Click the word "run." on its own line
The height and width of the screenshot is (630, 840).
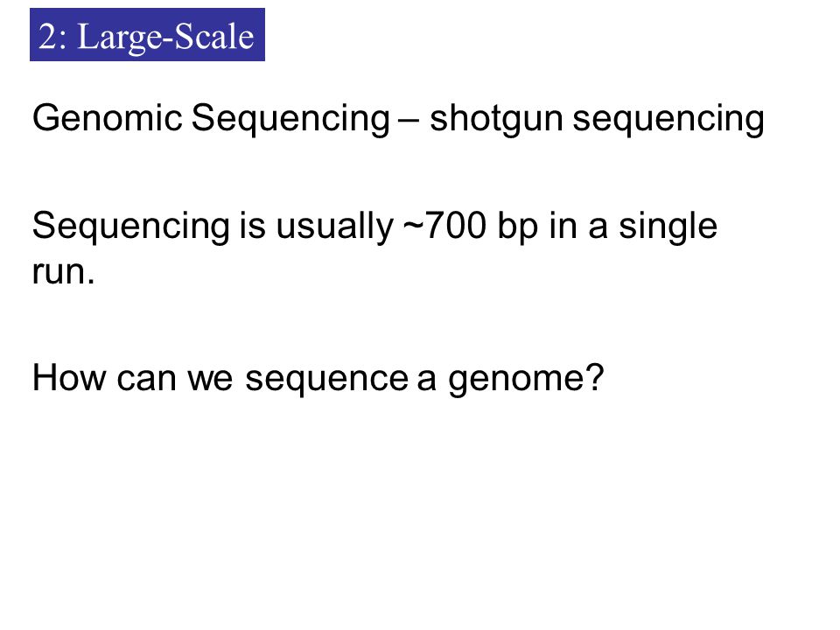pos(63,272)
